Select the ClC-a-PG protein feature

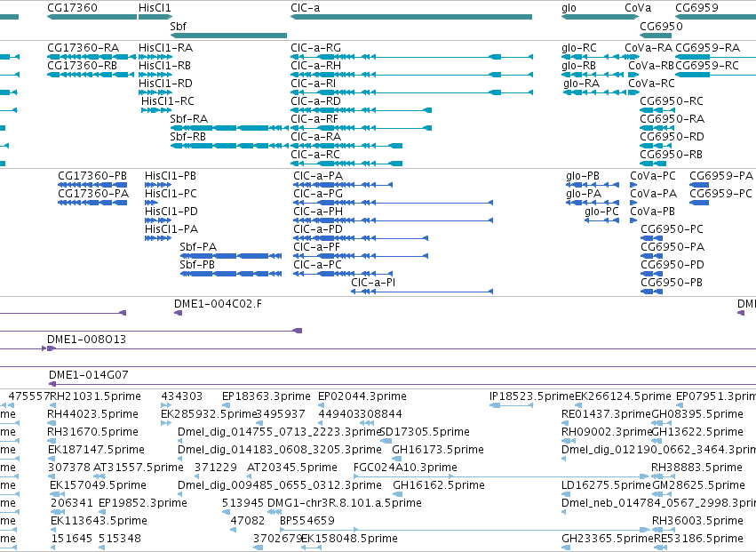[x=393, y=203]
